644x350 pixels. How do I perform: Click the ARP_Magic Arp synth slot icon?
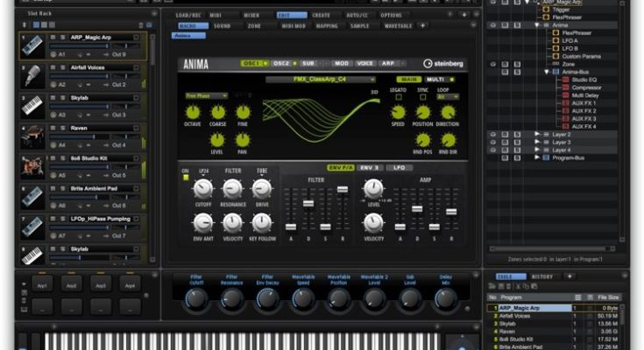pyautogui.click(x=32, y=47)
